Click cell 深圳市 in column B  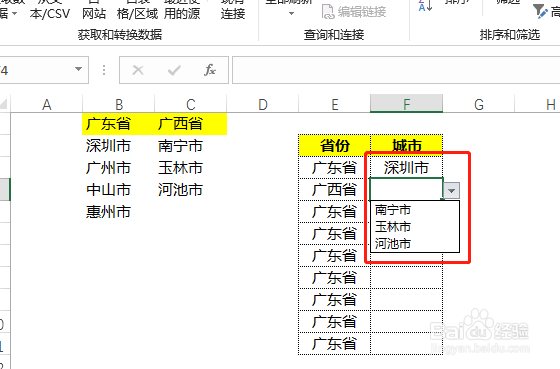119,146
